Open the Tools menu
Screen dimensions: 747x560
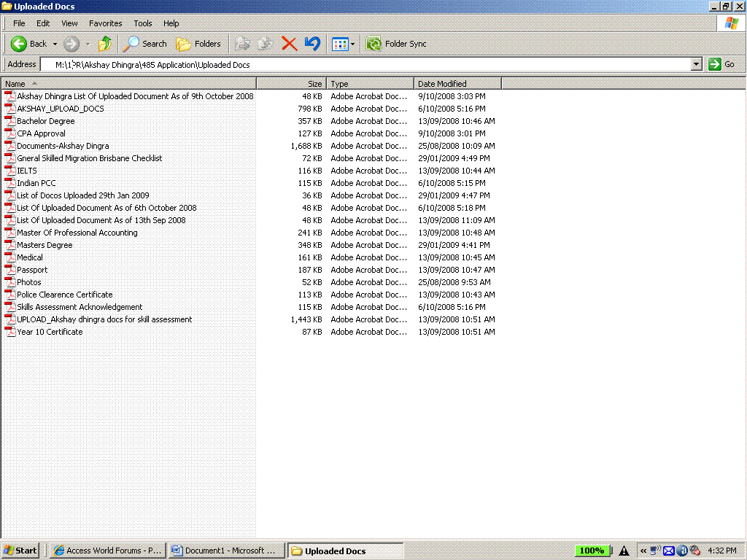click(x=143, y=23)
